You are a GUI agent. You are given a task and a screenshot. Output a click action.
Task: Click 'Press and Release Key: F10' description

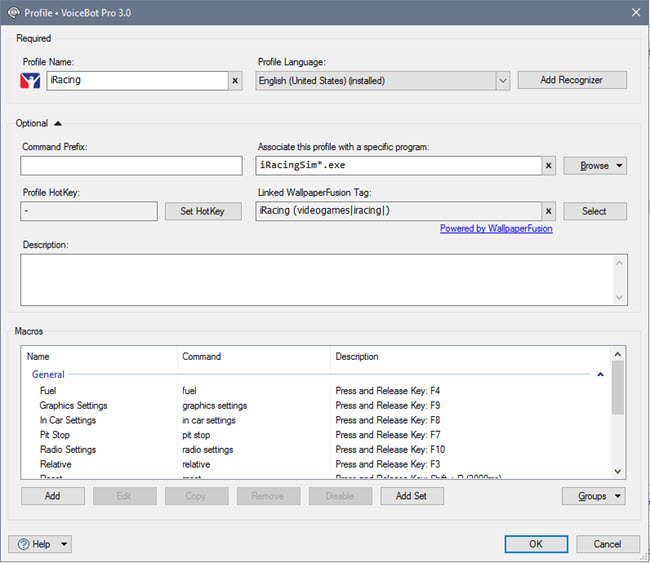click(390, 449)
